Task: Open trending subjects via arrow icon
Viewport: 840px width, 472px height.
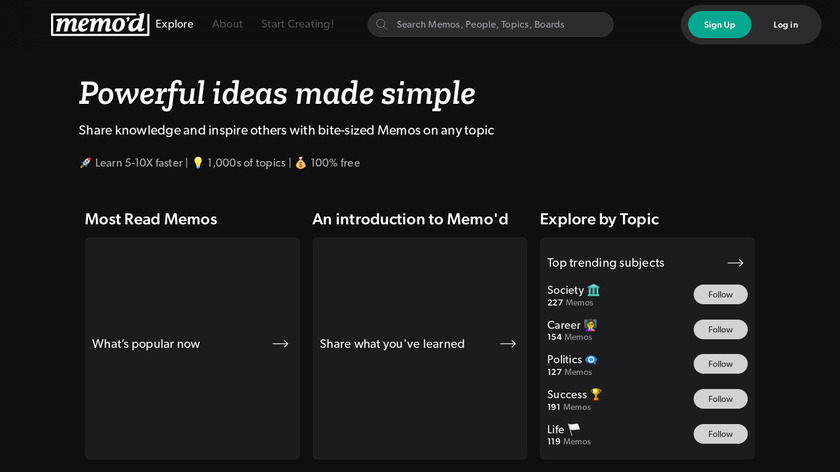Action: tap(735, 263)
